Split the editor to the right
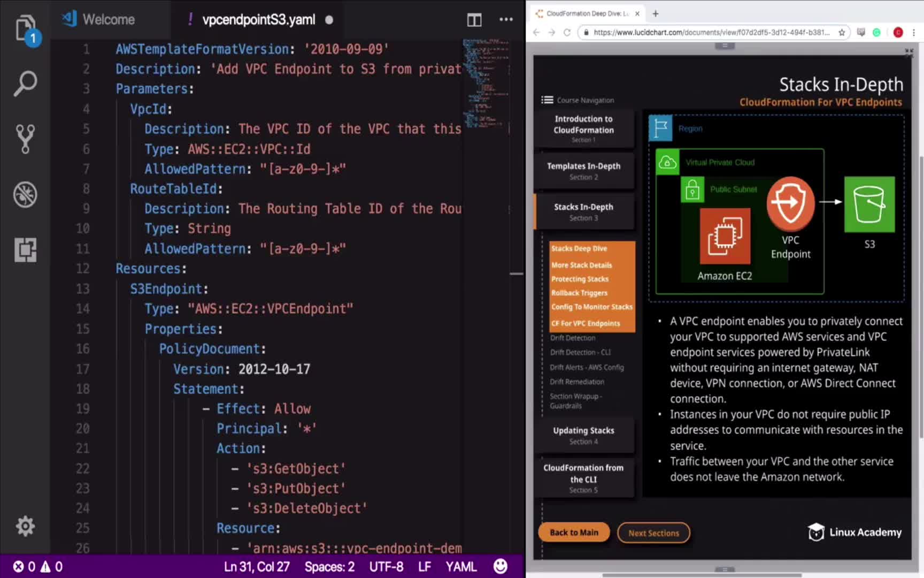 click(474, 20)
